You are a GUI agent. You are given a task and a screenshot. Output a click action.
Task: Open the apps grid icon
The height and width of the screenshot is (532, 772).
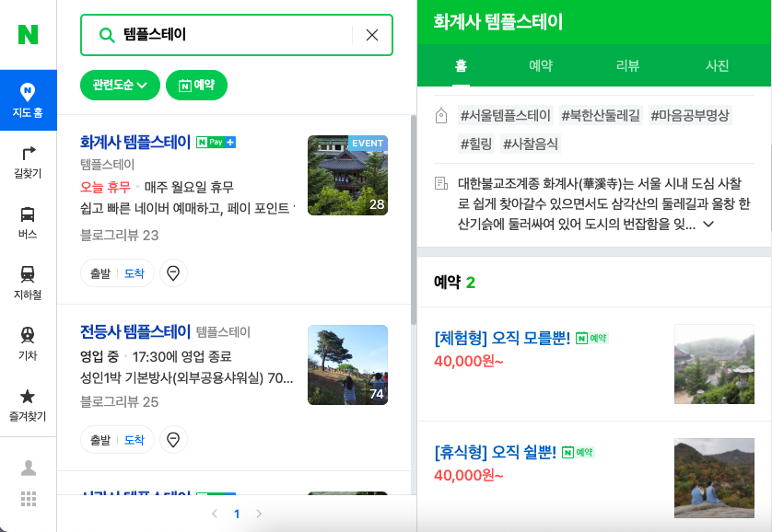pos(29,499)
